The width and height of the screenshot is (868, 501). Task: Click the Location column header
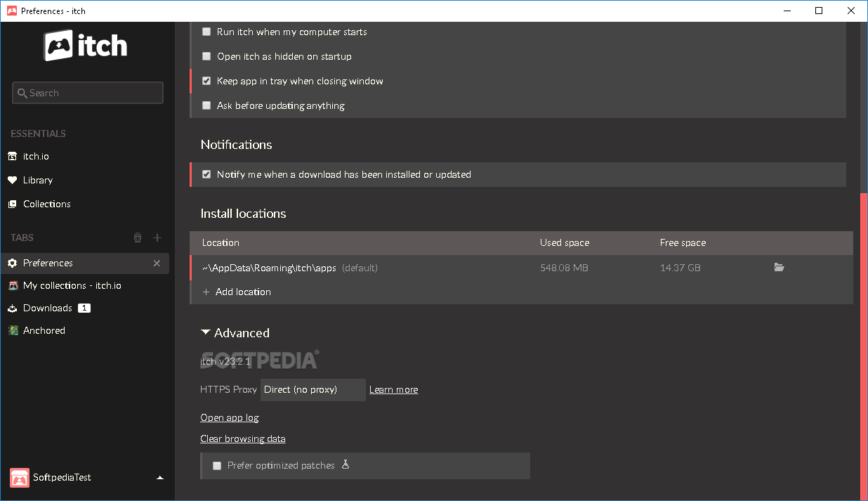221,242
